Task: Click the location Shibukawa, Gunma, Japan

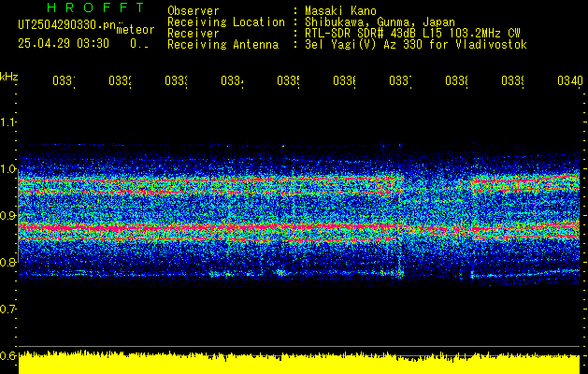Action: 380,22
